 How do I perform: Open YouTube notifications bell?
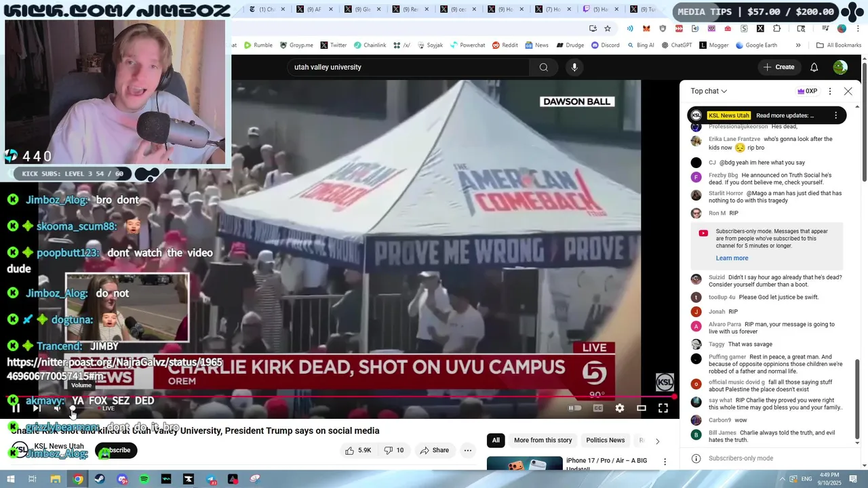pyautogui.click(x=814, y=67)
